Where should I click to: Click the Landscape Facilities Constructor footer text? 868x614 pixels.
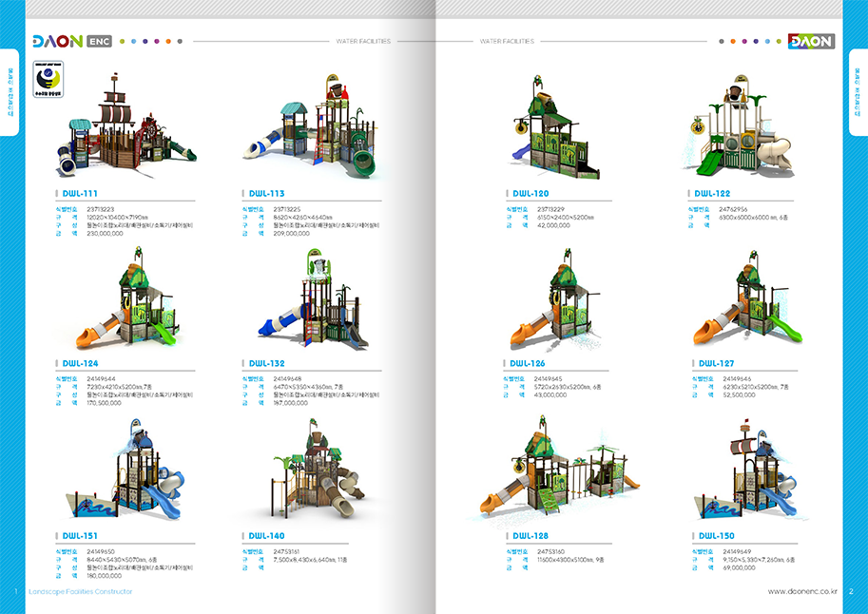(81, 591)
